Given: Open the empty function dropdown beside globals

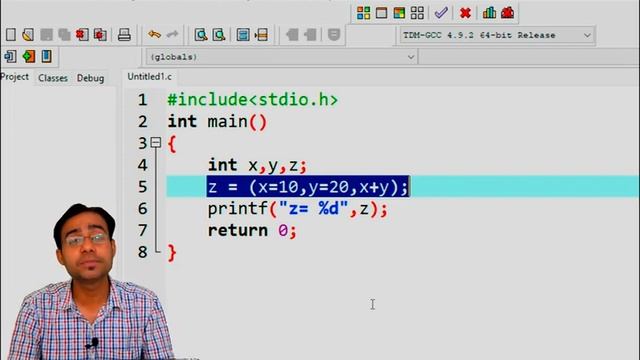Looking at the screenshot, I should click(x=529, y=57).
